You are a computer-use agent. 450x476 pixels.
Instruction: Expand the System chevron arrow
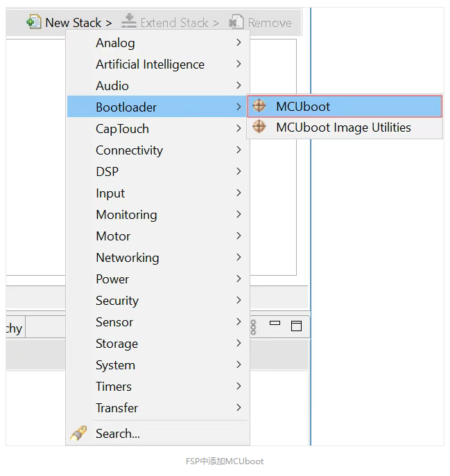(x=239, y=364)
